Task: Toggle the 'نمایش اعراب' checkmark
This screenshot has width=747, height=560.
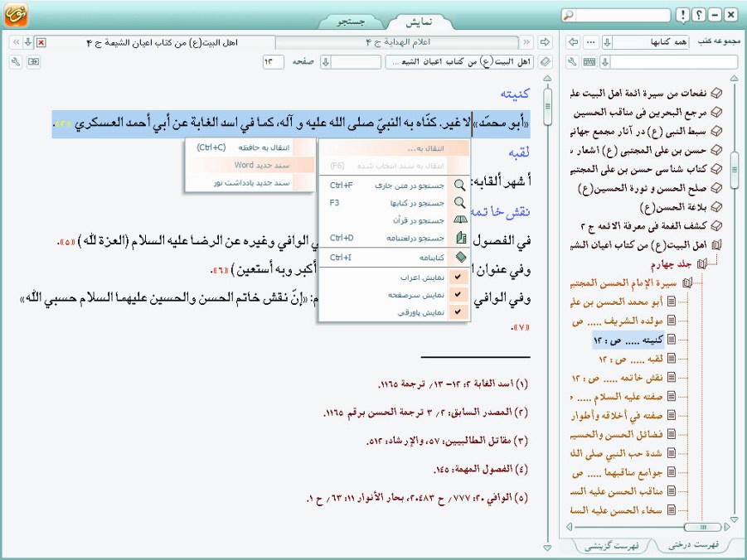Action: pyautogui.click(x=458, y=277)
